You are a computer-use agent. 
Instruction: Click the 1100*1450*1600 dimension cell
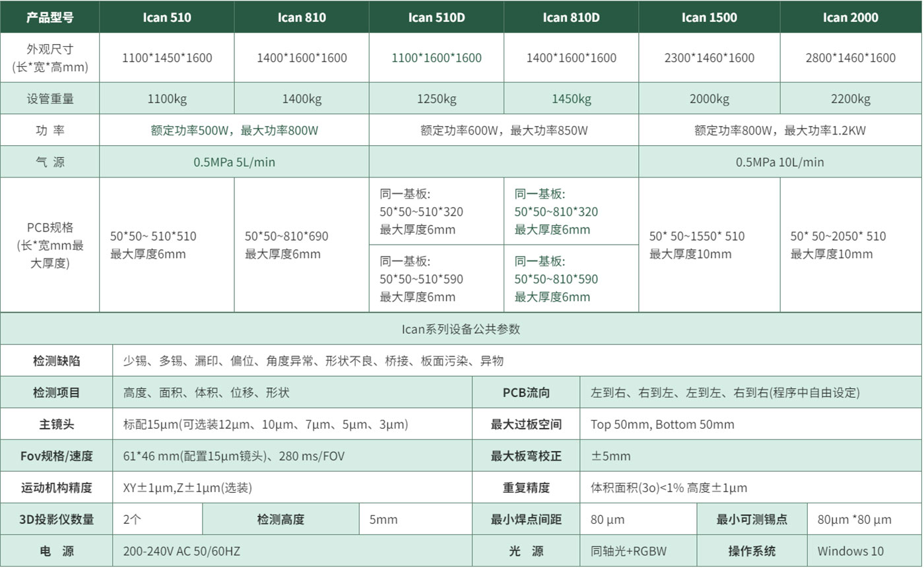point(167,58)
